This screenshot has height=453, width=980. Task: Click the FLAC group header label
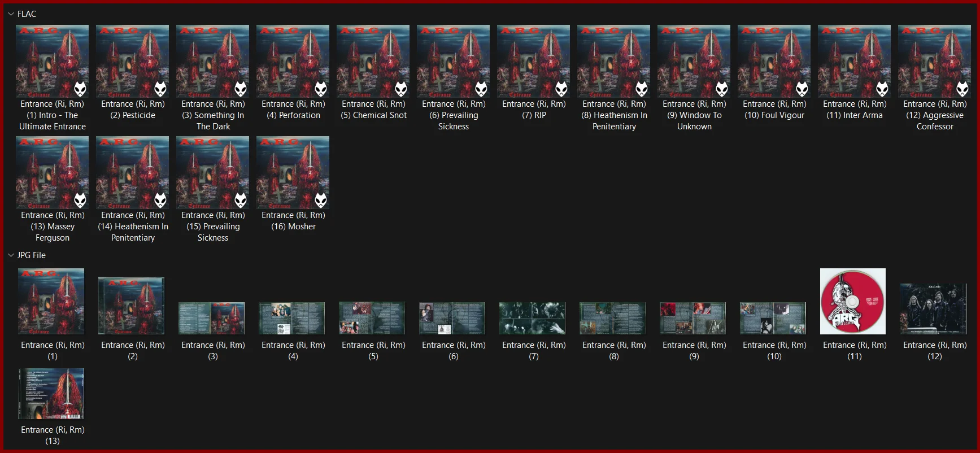[27, 14]
